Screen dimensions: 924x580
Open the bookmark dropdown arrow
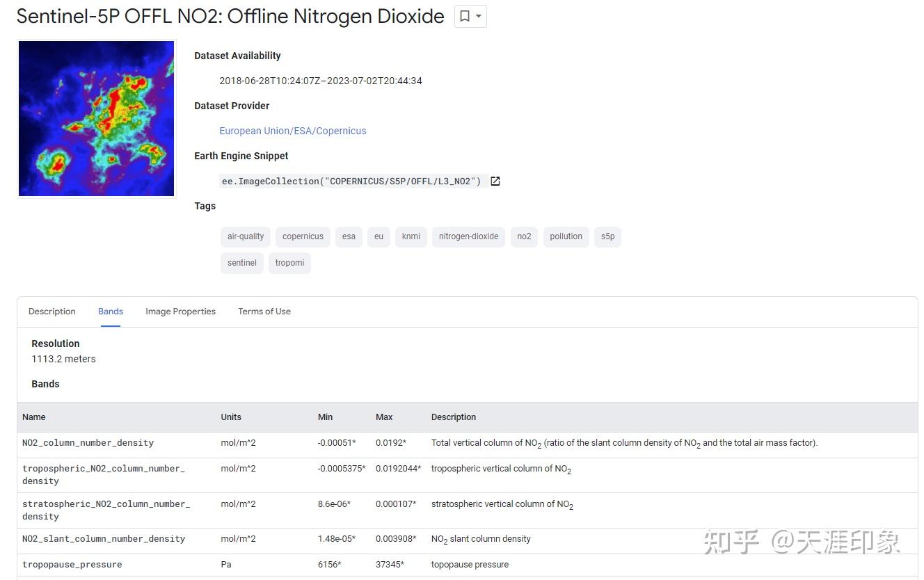[x=479, y=16]
